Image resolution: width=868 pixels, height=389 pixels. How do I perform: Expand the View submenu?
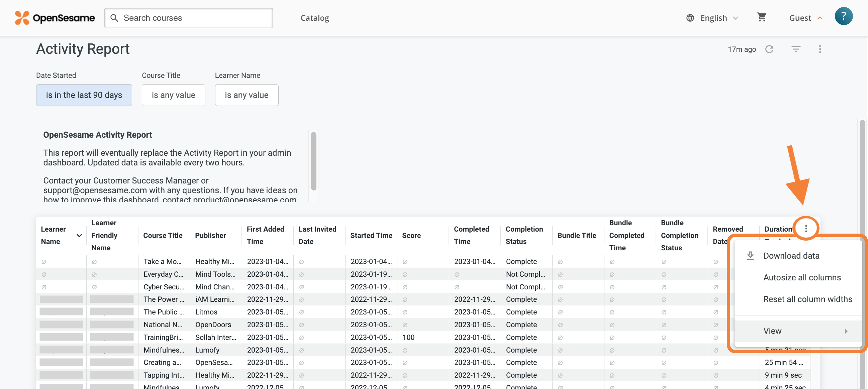click(797, 331)
